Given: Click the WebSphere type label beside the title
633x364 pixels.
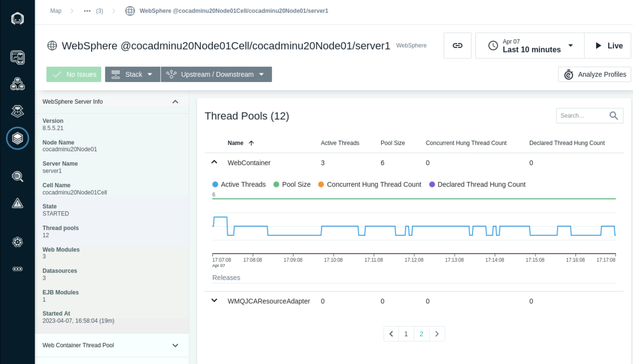Looking at the screenshot, I should click(411, 46).
